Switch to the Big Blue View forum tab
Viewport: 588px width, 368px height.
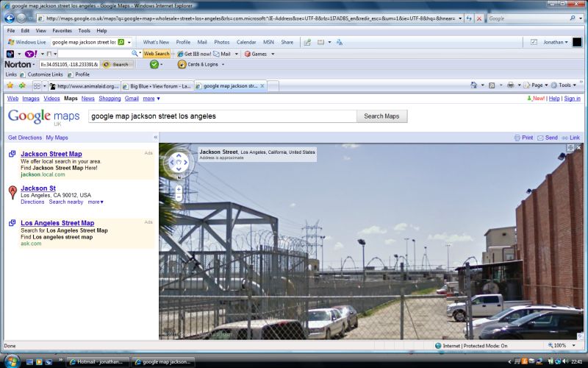pyautogui.click(x=157, y=86)
